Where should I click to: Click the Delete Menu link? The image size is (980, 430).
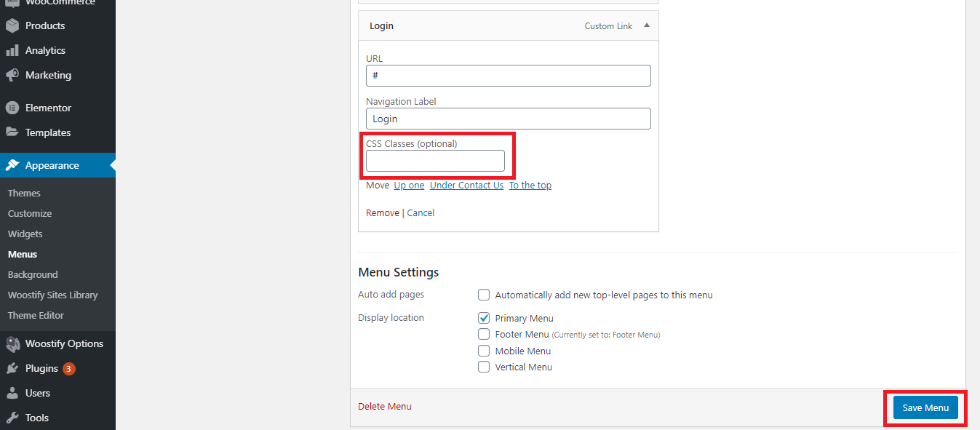385,407
